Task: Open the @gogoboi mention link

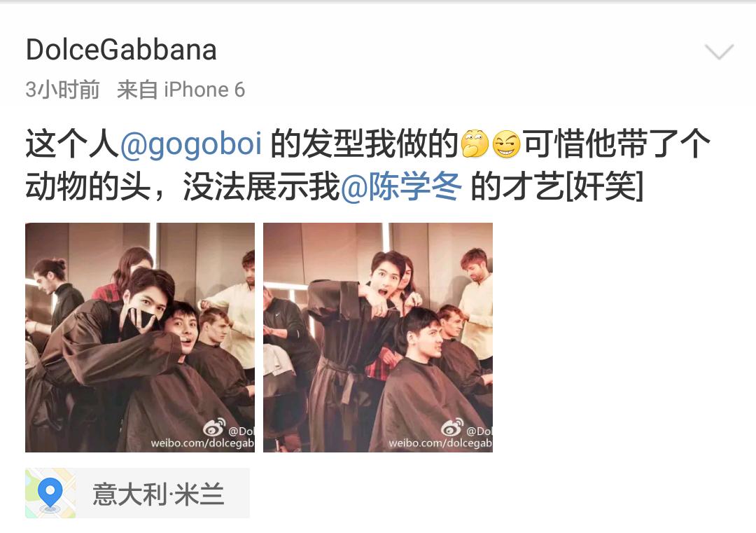Action: (191, 145)
